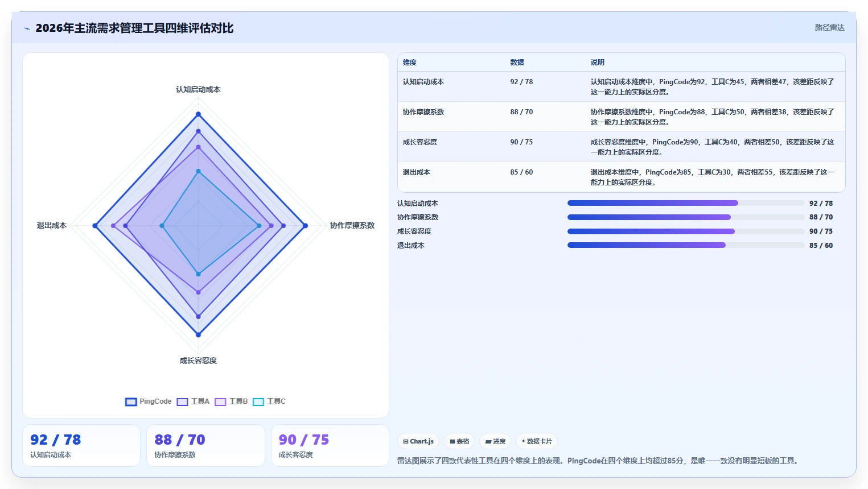Click the radar axis label 退出成本
This screenshot has width=868, height=489.
click(52, 225)
